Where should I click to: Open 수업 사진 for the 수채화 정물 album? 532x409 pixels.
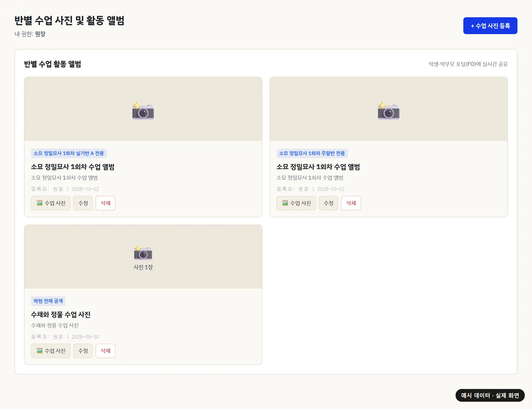click(51, 351)
